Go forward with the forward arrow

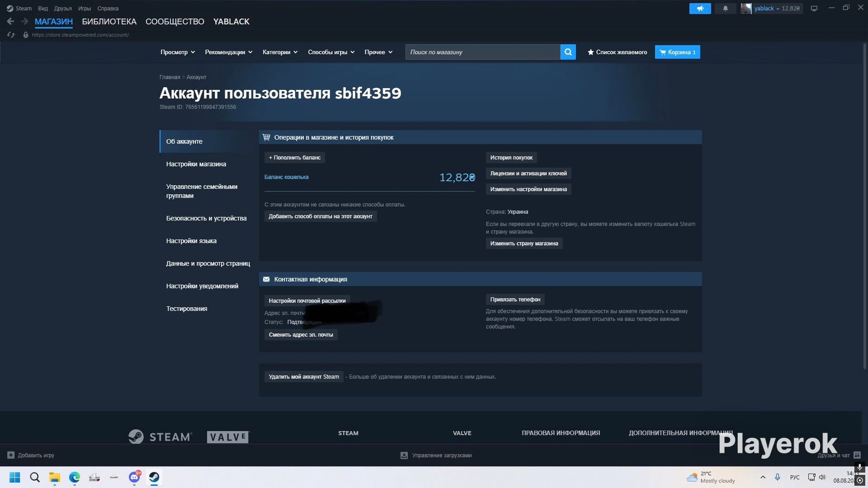[24, 21]
